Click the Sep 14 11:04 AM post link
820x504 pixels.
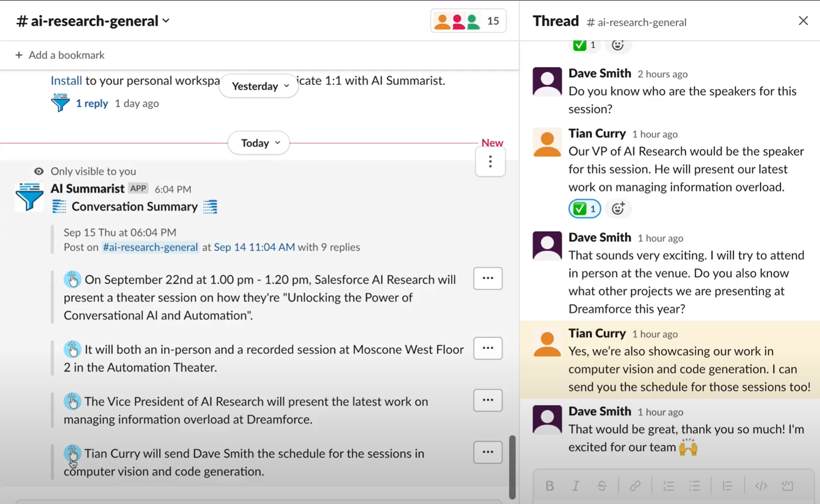point(254,247)
